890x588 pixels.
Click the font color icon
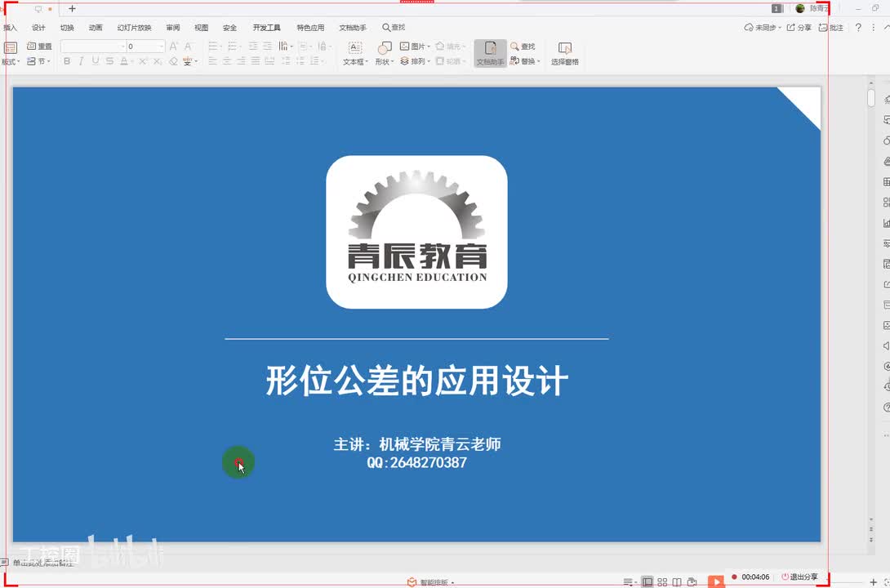[124, 61]
